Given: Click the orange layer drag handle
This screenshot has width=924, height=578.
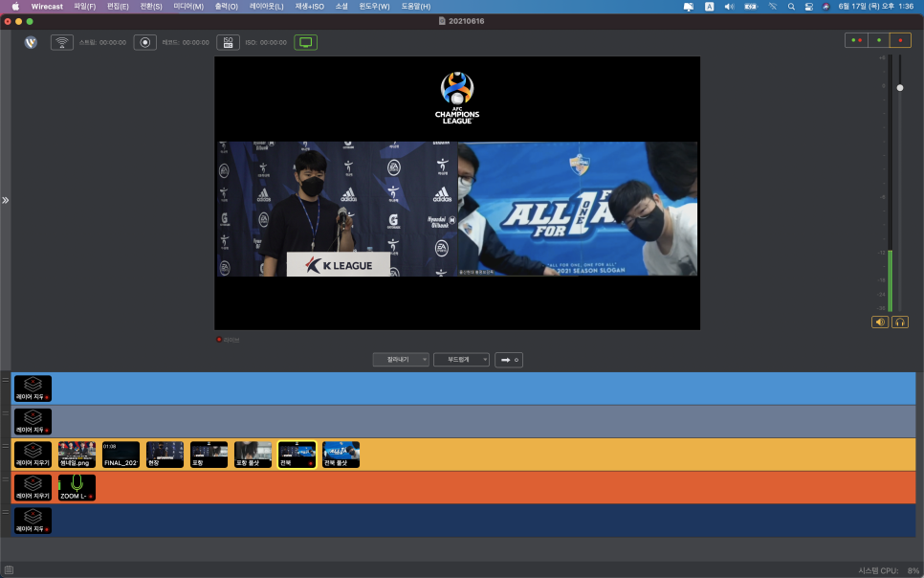Looking at the screenshot, I should (6, 478).
